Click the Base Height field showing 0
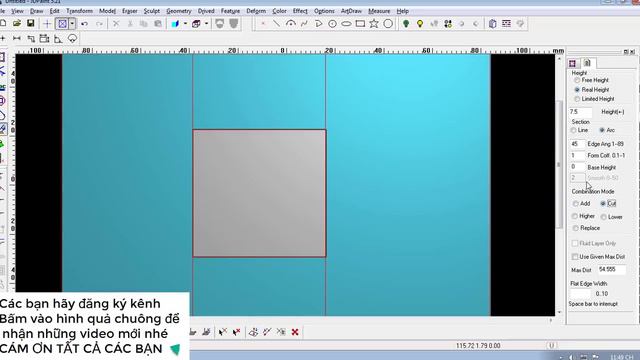This screenshot has width=640, height=360. coord(577,167)
